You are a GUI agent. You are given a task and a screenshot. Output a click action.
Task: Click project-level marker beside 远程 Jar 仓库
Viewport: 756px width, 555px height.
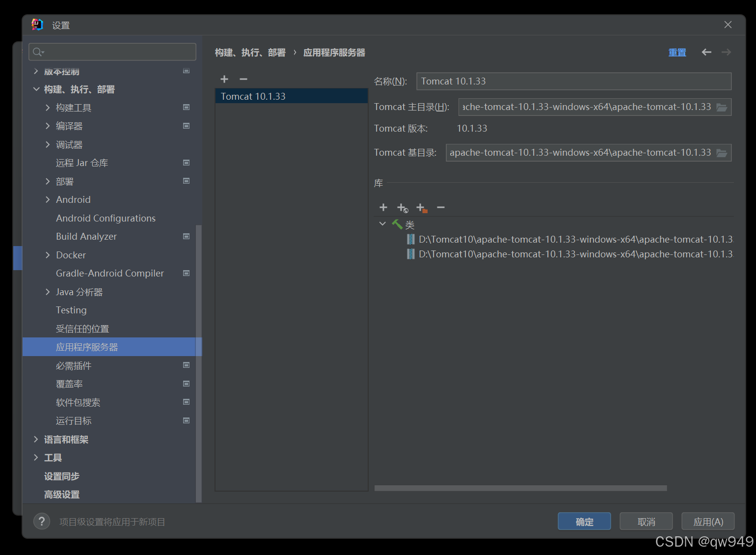pos(187,163)
